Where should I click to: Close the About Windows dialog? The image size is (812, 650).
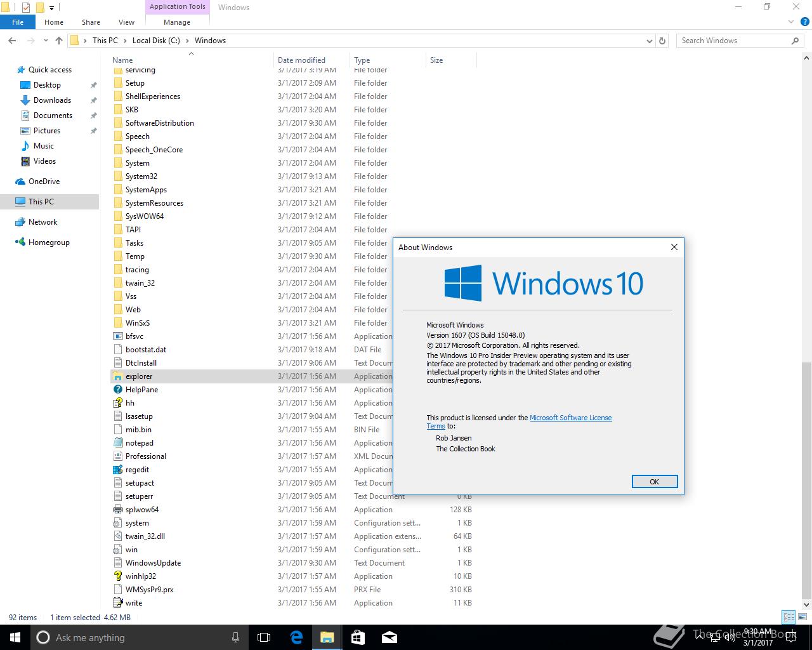tap(674, 247)
